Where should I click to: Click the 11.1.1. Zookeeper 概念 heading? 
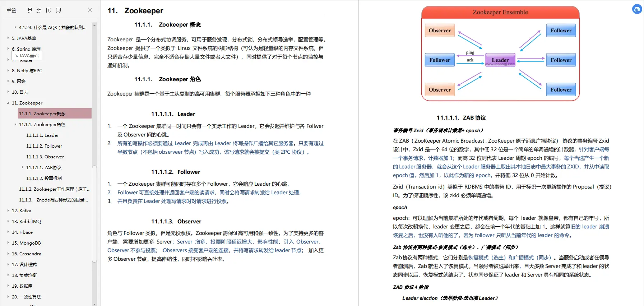tap(167, 25)
